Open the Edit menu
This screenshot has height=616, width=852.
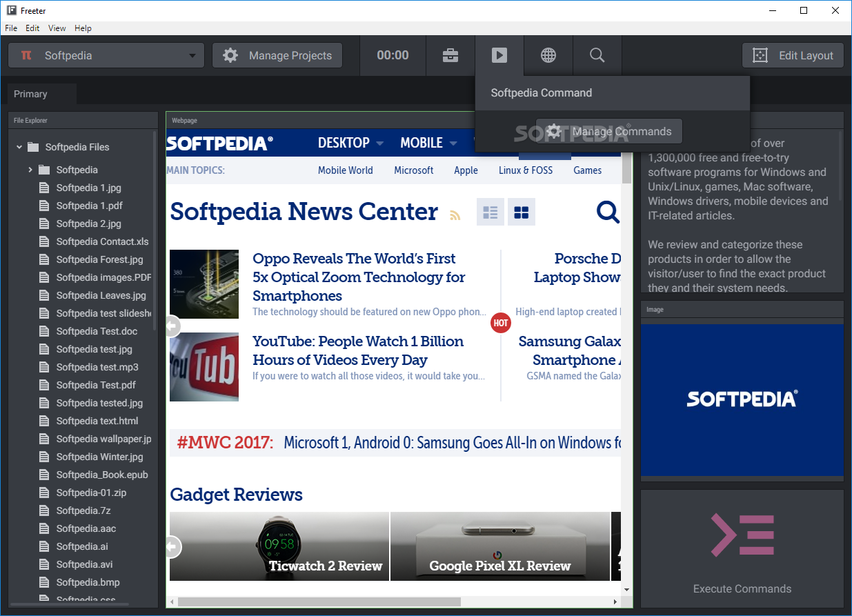coord(32,28)
